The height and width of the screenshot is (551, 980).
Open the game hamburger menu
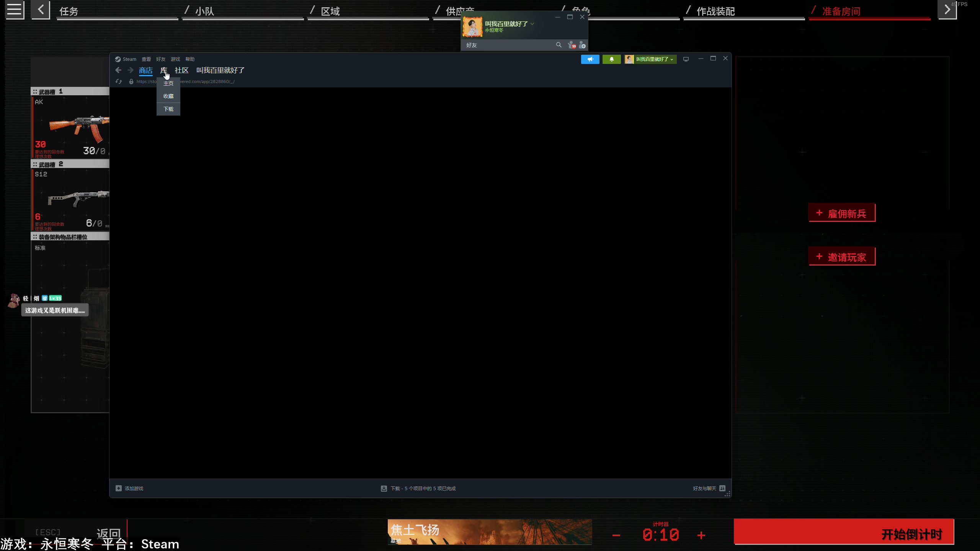click(x=15, y=10)
